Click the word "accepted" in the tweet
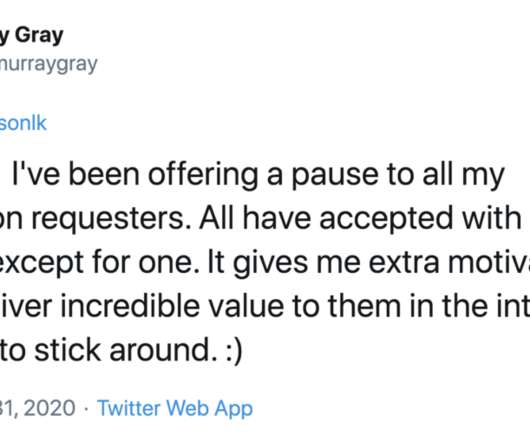This screenshot has width=530, height=442. click(386, 220)
